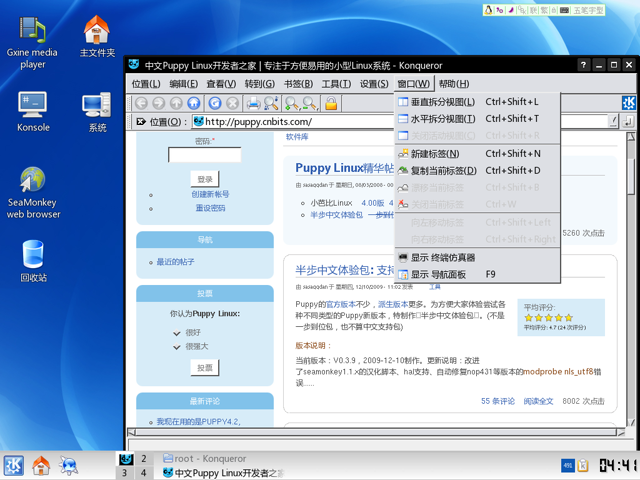
Task: Open the 书签(B) bookmarks menu
Action: pyautogui.click(x=298, y=84)
